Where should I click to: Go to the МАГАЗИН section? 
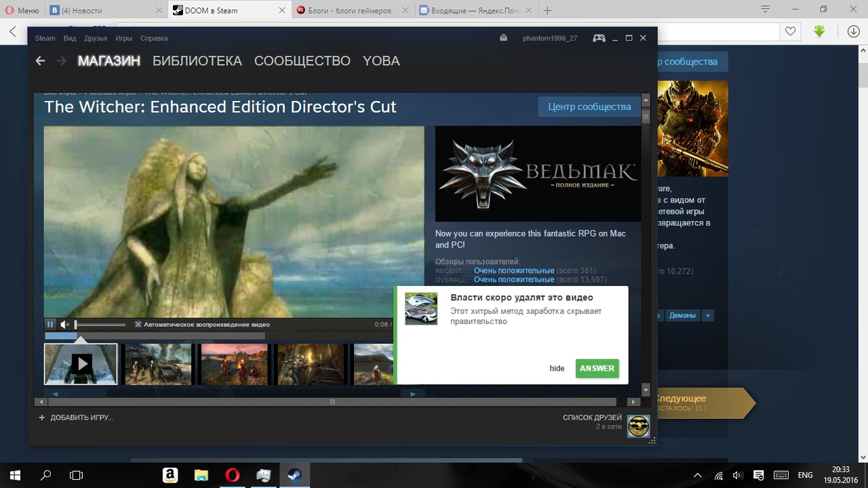(109, 61)
